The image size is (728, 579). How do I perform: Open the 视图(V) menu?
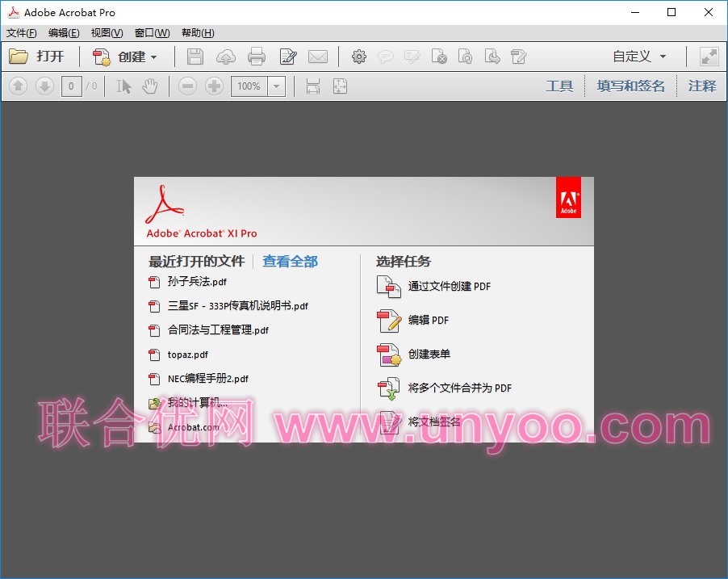[107, 33]
